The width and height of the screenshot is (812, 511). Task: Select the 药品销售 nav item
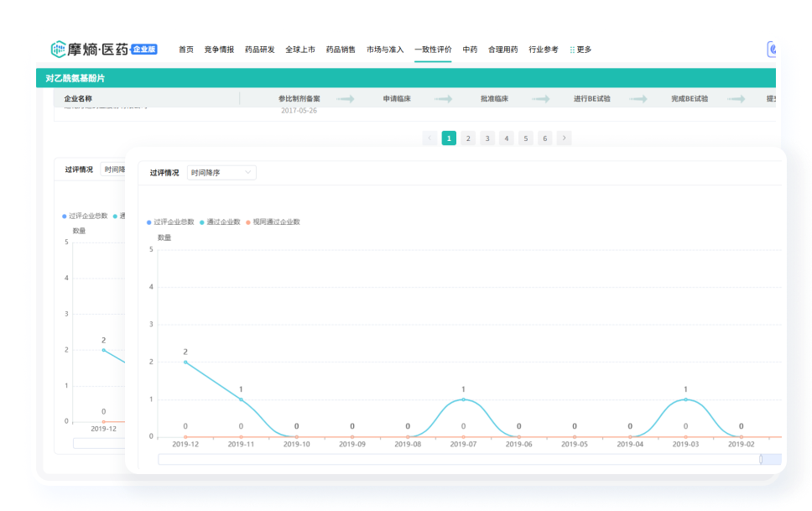pos(341,50)
